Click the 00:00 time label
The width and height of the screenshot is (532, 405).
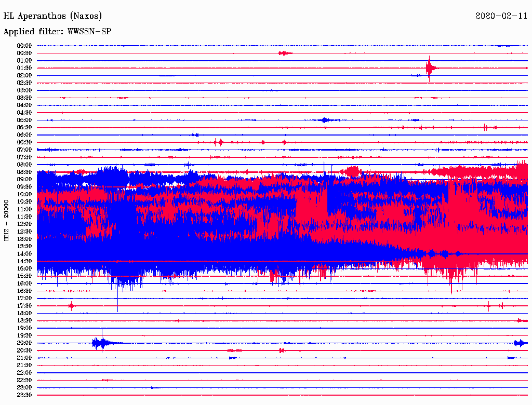point(24,46)
